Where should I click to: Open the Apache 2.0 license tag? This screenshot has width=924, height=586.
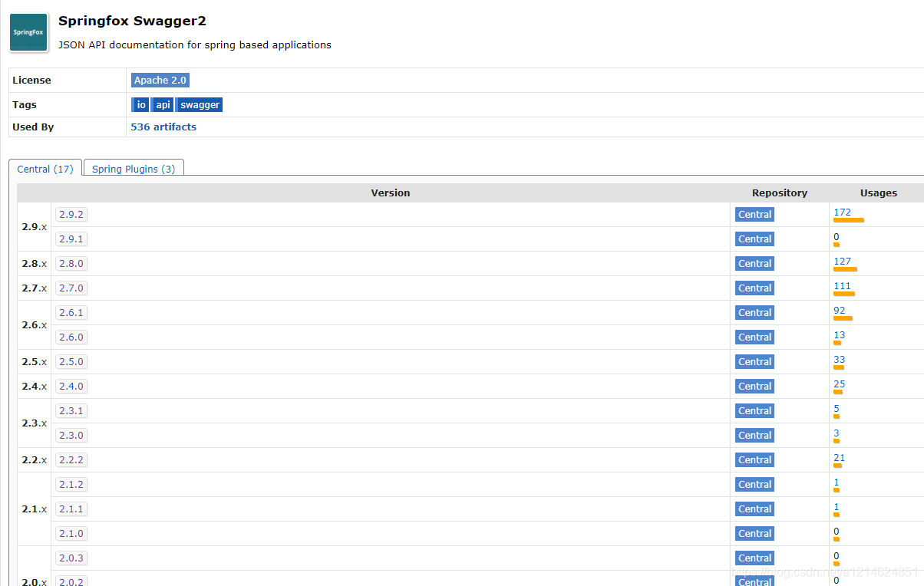(160, 81)
